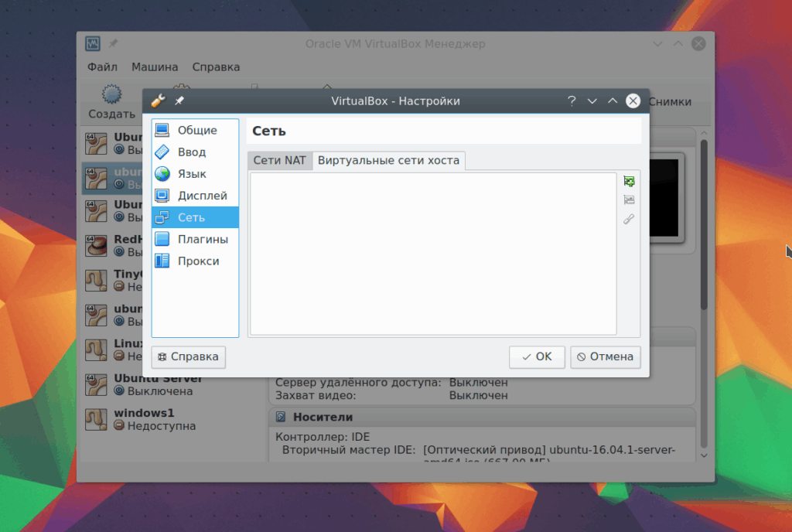Click the edit host-only network icon
The width and height of the screenshot is (792, 532).
tap(629, 219)
